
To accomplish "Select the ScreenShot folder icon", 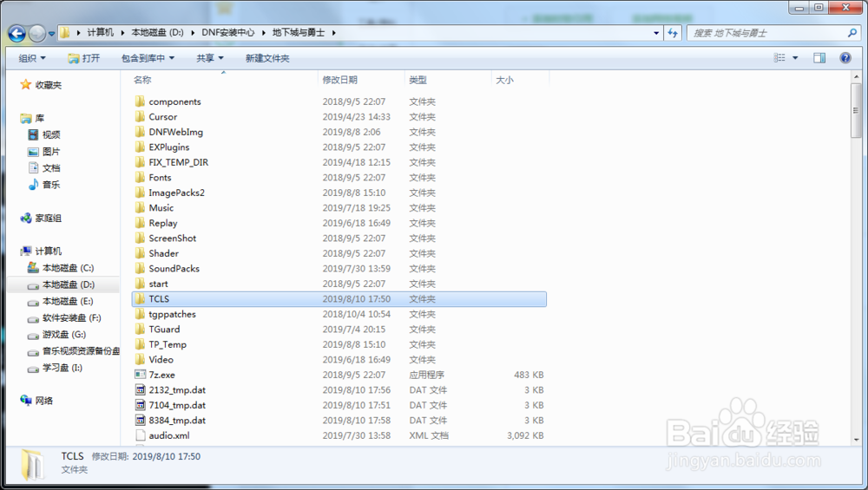I will 140,238.
